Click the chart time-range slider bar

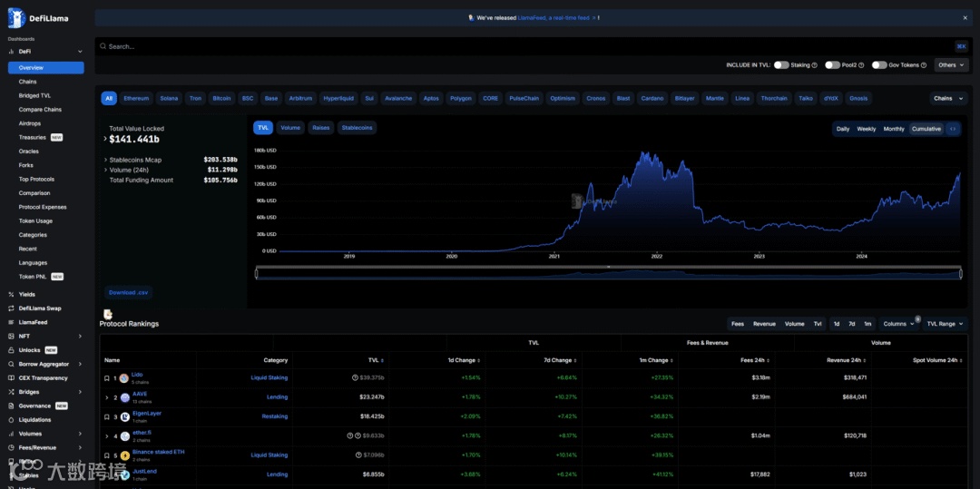[x=608, y=274]
